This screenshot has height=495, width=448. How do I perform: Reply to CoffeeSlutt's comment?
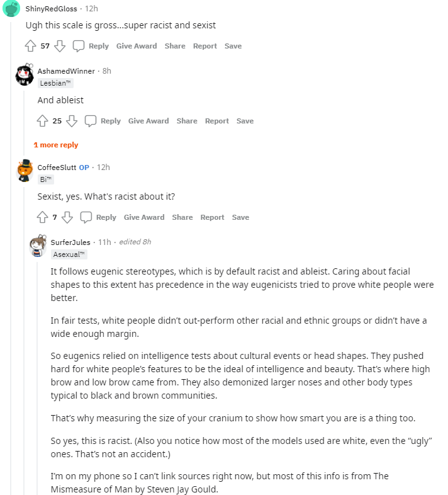tap(106, 217)
